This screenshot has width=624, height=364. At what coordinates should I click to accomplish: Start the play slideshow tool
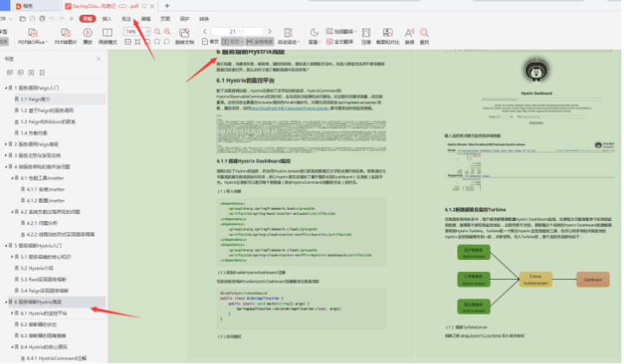[x=88, y=36]
